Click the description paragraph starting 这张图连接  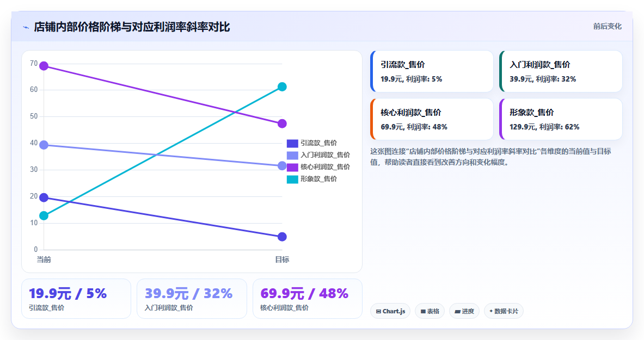pyautogui.click(x=490, y=157)
